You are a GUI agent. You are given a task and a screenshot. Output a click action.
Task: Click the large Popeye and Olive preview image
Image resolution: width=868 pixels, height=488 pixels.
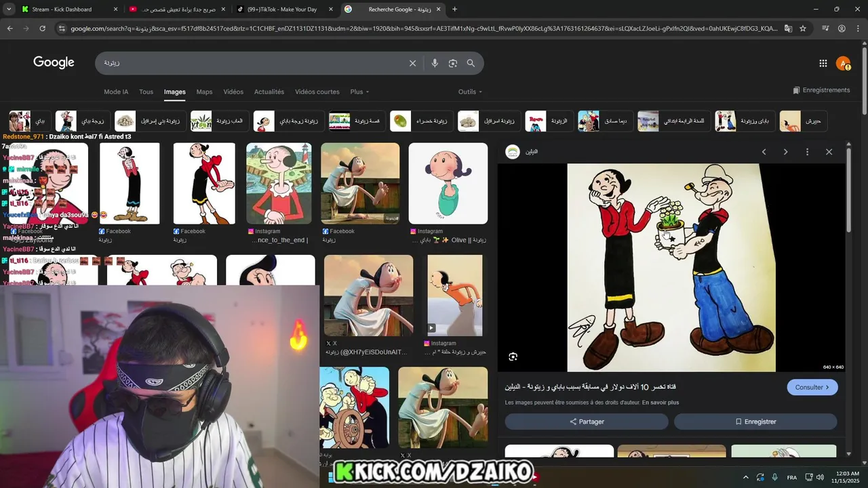tap(671, 268)
